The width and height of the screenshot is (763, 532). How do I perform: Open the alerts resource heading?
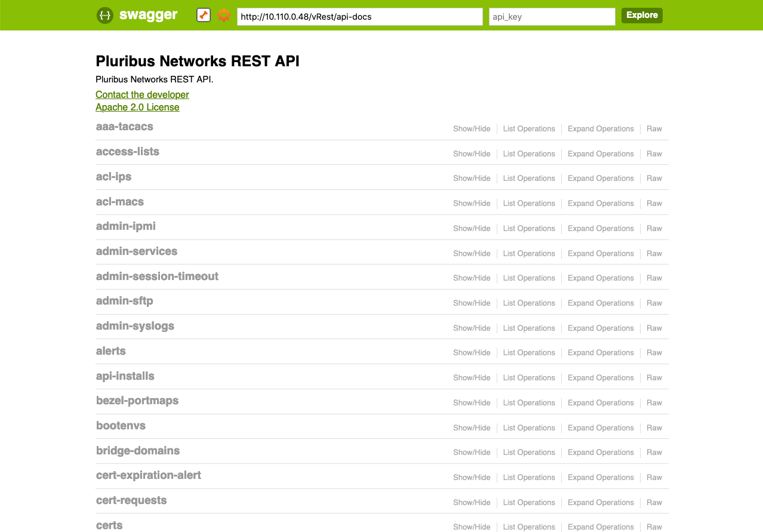tap(111, 351)
